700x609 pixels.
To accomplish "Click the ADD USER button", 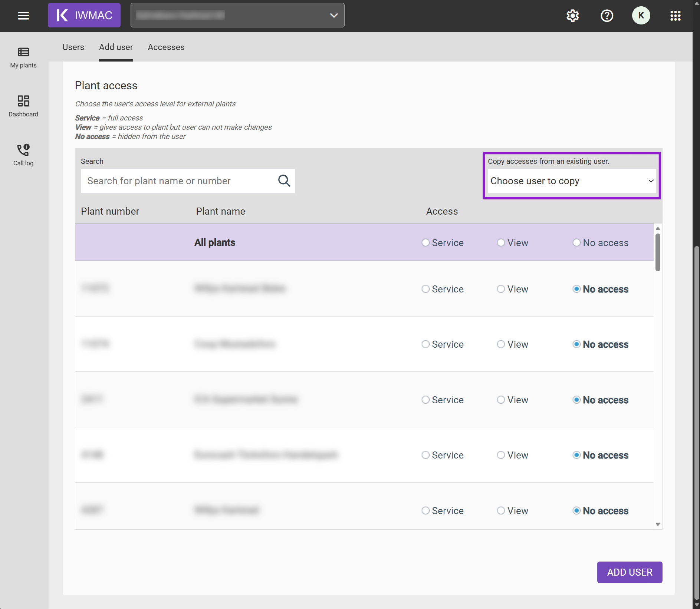I will point(630,572).
